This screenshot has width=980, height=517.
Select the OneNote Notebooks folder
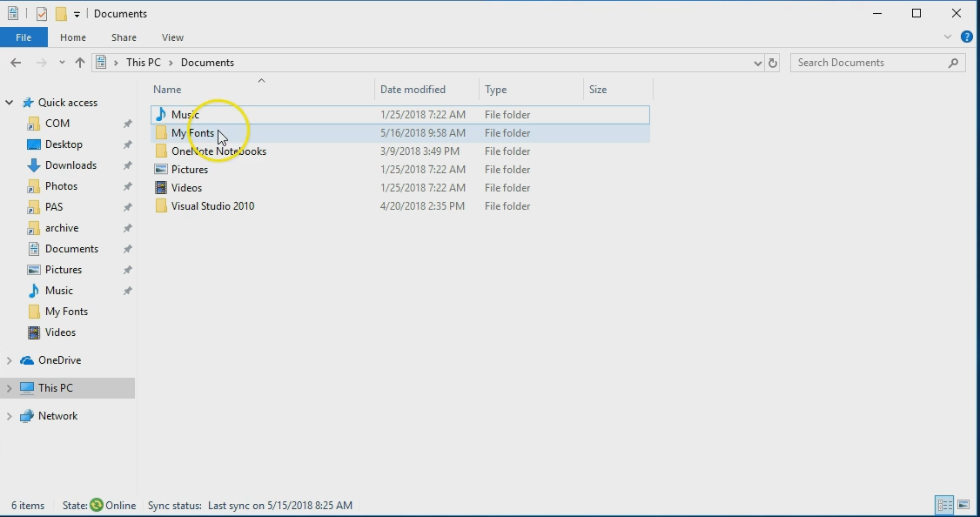coord(400,151)
